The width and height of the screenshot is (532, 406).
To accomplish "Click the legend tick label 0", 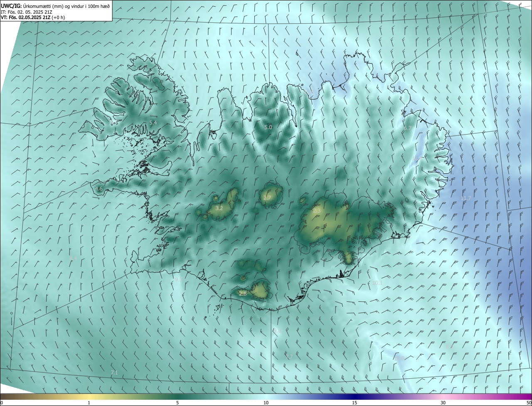I will tap(2, 403).
